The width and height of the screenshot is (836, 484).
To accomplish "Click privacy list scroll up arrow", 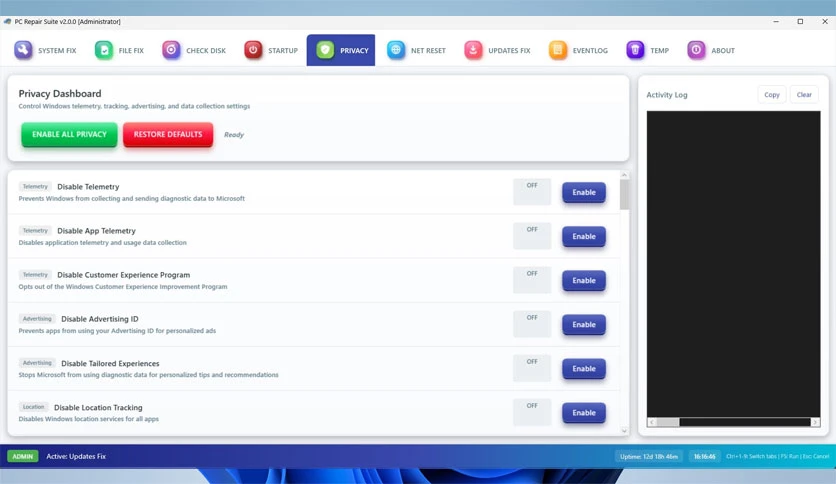I will 624,175.
